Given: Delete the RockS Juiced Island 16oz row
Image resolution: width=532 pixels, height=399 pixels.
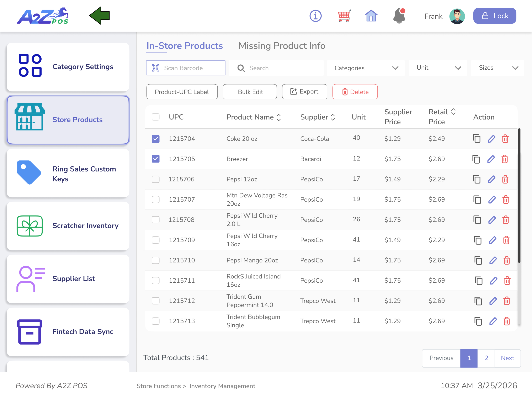Looking at the screenshot, I should pos(507,280).
